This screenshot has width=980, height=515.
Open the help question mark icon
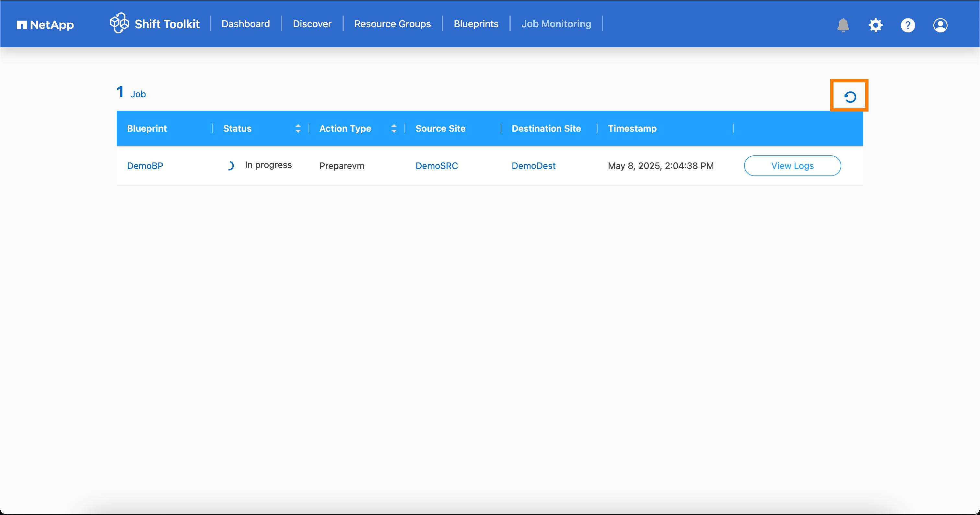pyautogui.click(x=908, y=25)
